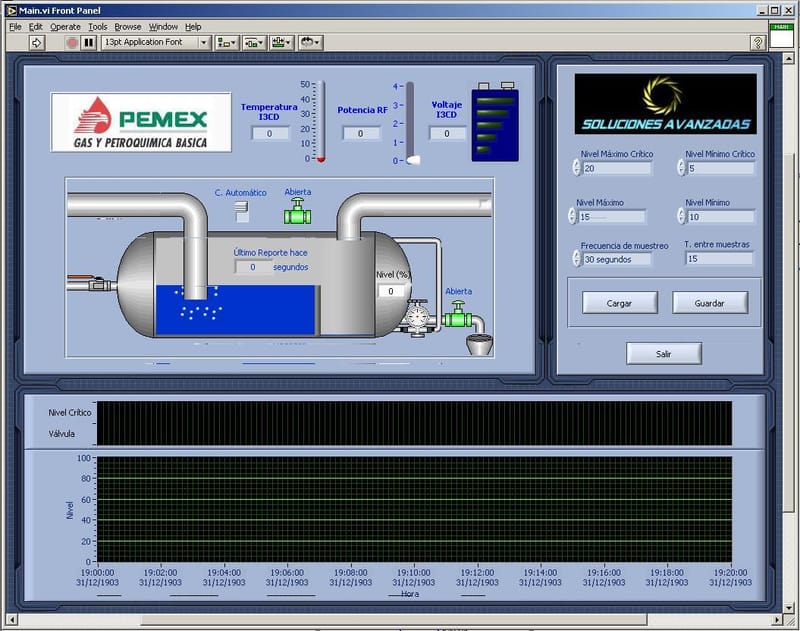Viewport: 800px width, 631px height.
Task: Pause the VI execution
Action: coord(89,43)
